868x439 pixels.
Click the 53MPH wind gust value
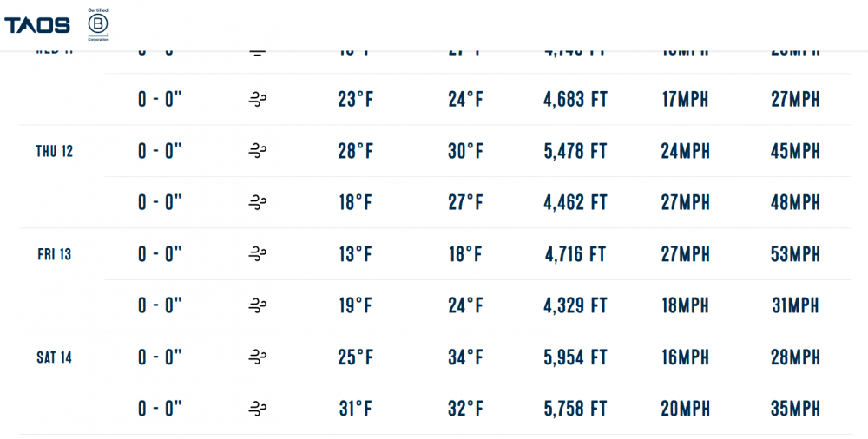point(795,254)
